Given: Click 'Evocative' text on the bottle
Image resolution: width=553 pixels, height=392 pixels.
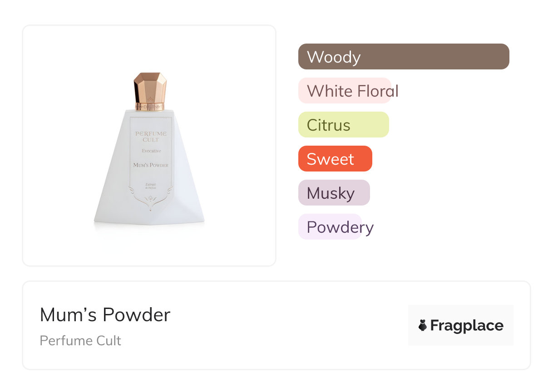Looking at the screenshot, I should pos(151,151).
